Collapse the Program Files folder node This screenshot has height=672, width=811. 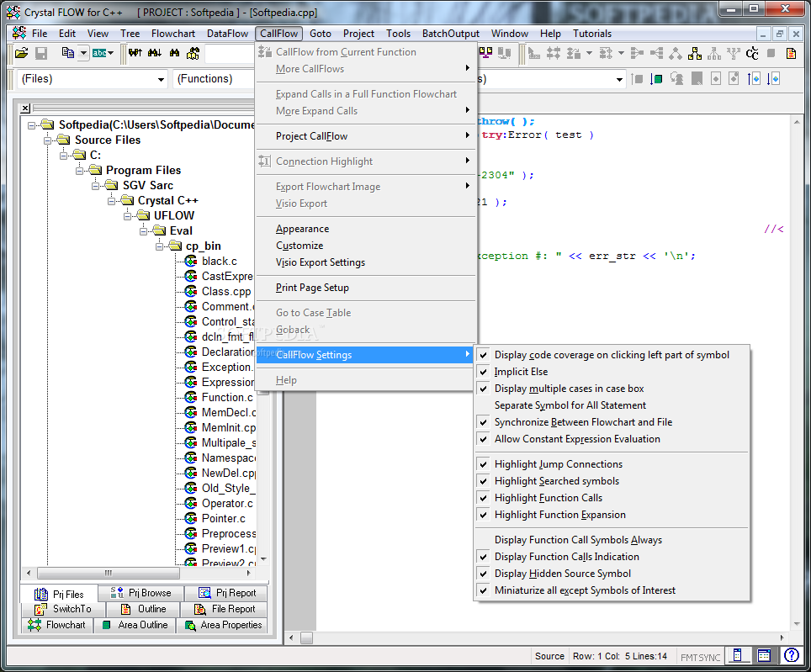[80, 171]
